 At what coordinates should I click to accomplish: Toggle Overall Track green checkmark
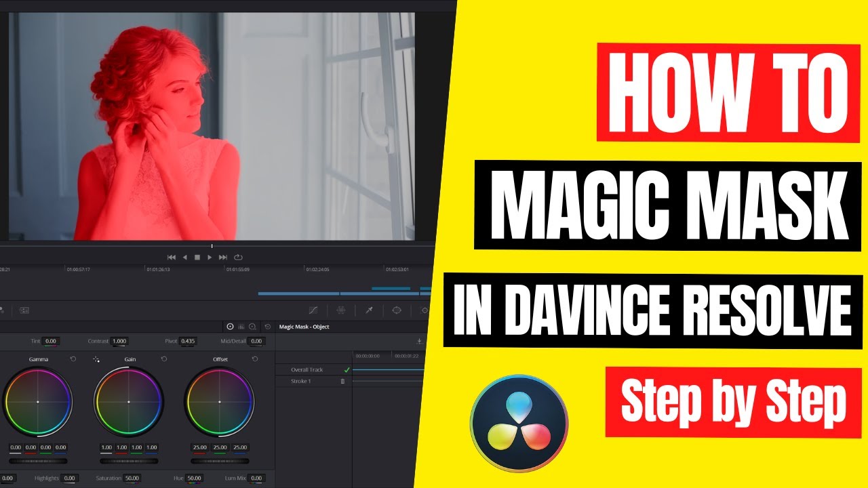tap(347, 369)
